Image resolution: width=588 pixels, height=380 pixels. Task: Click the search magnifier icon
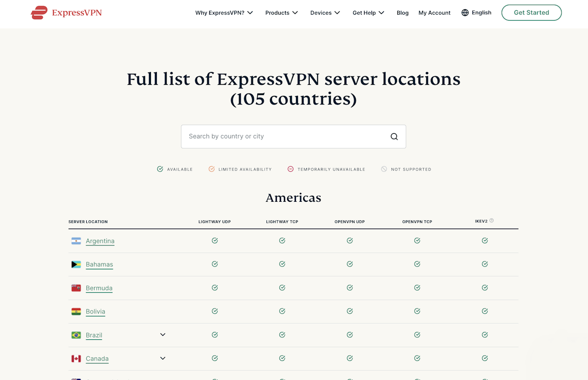(394, 137)
